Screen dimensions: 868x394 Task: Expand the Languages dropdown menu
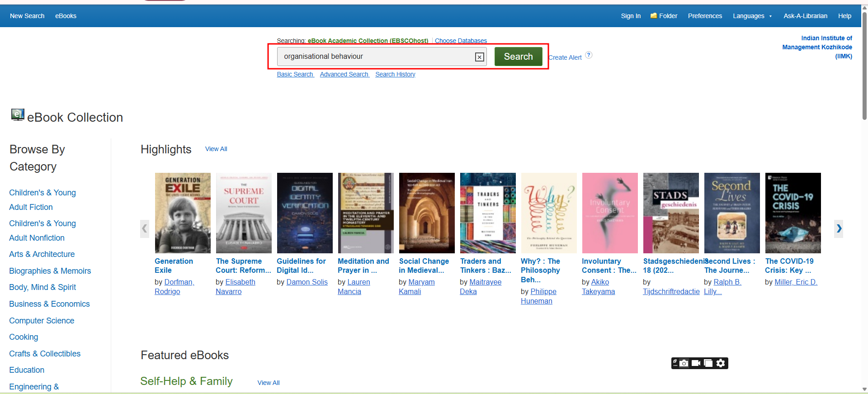[x=752, y=16]
